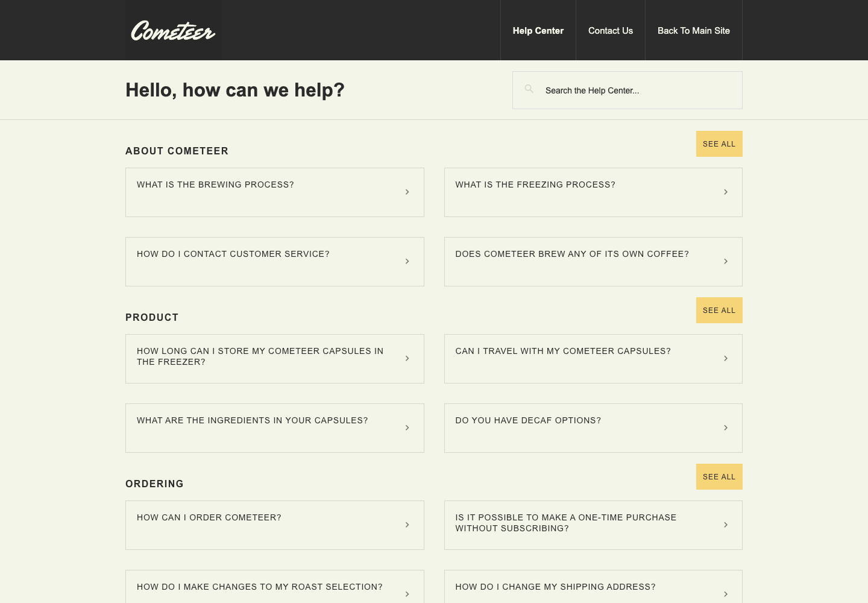Open 'Do you have decaf options?' article
This screenshot has height=603, width=868.
pyautogui.click(x=593, y=428)
